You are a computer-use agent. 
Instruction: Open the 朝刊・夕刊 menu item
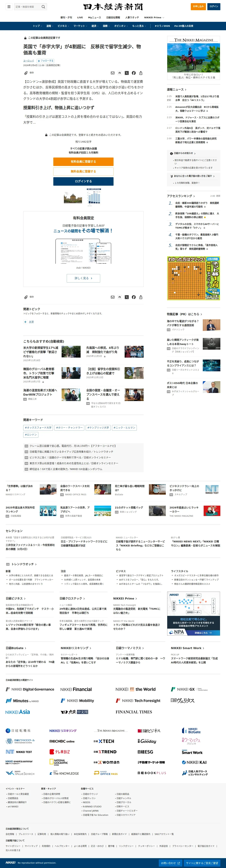[66, 18]
